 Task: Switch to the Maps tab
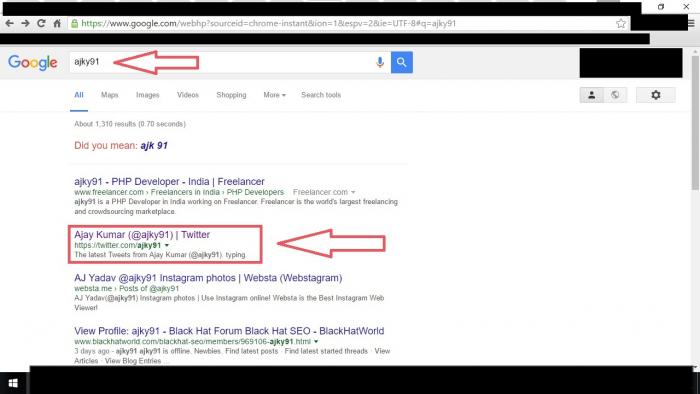(109, 95)
